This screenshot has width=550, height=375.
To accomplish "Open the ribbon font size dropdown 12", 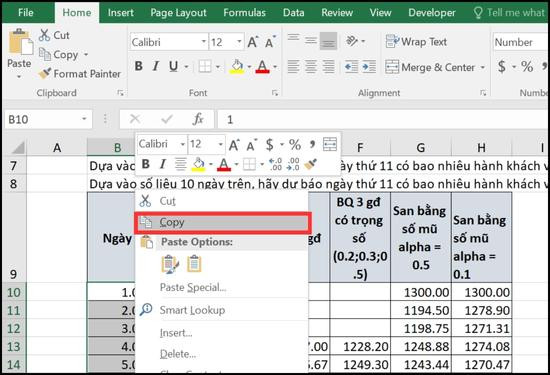I will tap(239, 42).
